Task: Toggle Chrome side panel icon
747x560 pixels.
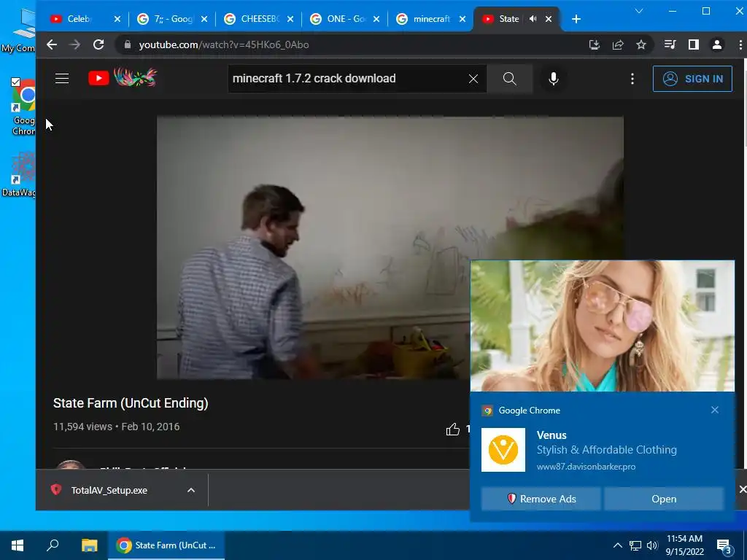Action: pyautogui.click(x=694, y=44)
